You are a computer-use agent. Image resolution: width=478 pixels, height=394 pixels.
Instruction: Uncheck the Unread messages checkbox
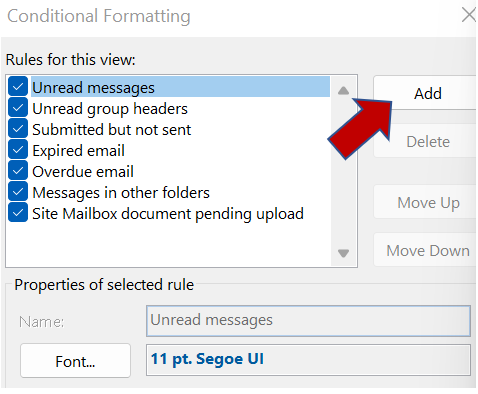click(x=18, y=87)
